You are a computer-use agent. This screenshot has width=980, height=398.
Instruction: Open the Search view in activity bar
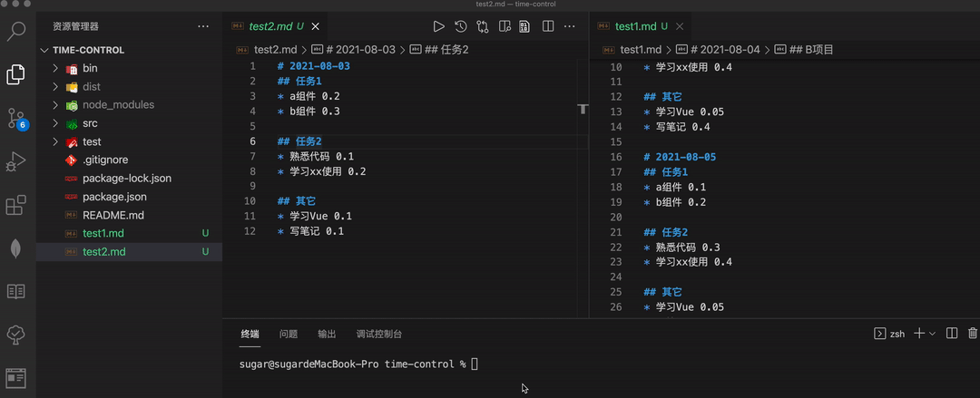16,31
